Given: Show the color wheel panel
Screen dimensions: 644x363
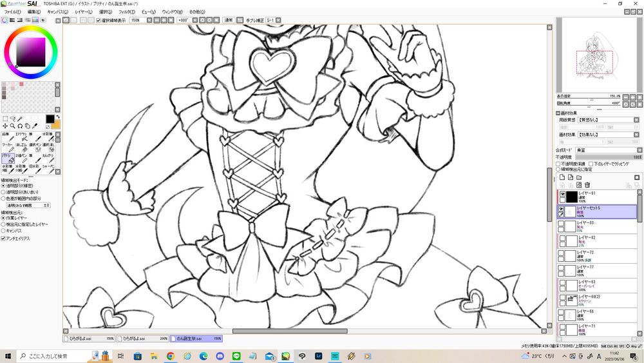Looking at the screenshot, I should pos(5,20).
